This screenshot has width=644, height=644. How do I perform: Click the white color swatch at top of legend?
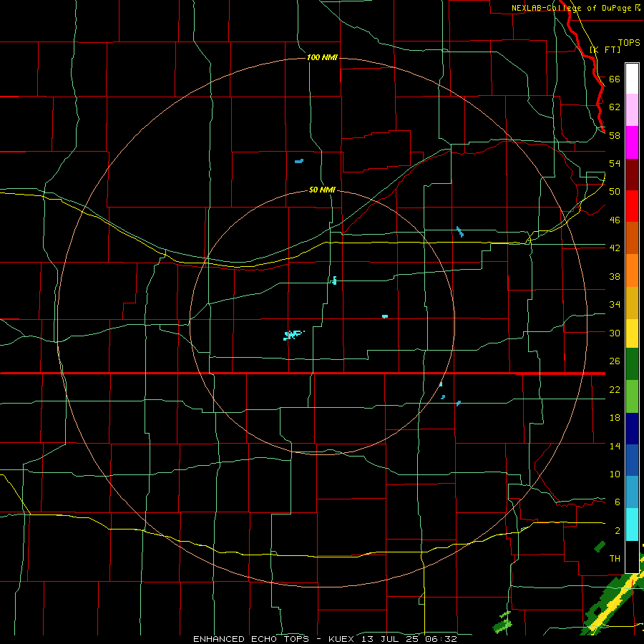coord(632,79)
